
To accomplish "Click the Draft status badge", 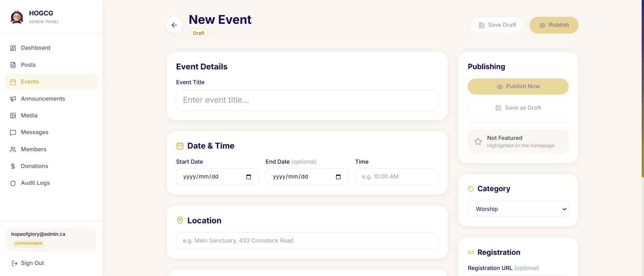I will point(199,33).
